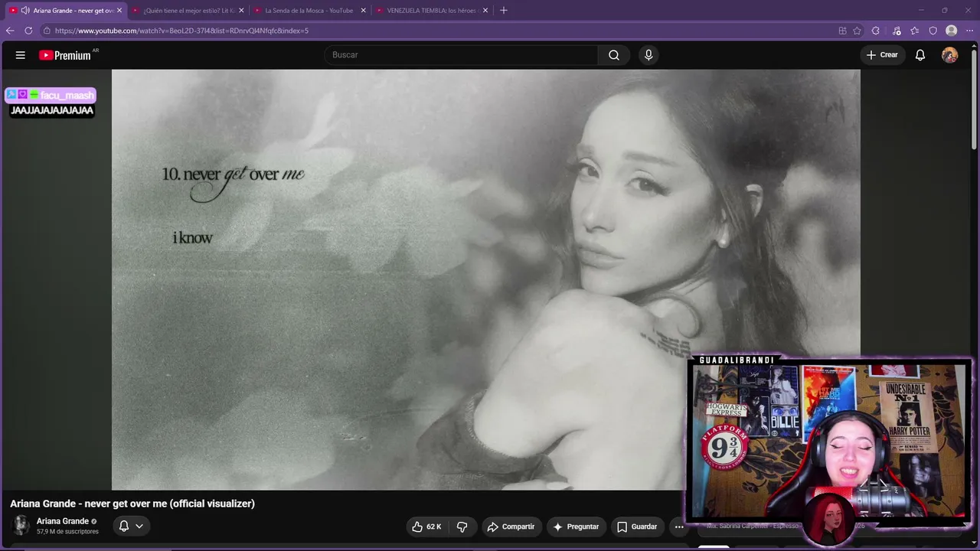Click the Guardar save button
This screenshot has height=551, width=980.
pos(637,527)
